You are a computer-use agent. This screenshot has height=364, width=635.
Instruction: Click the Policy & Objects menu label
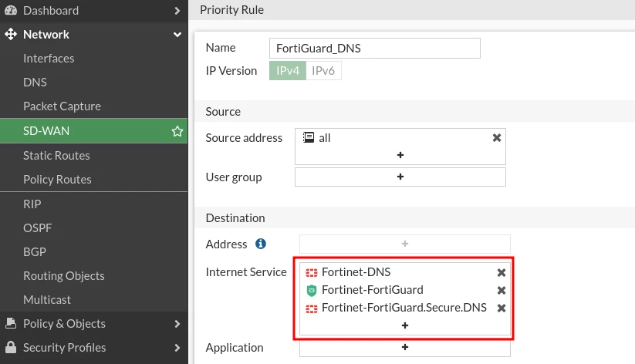click(64, 323)
